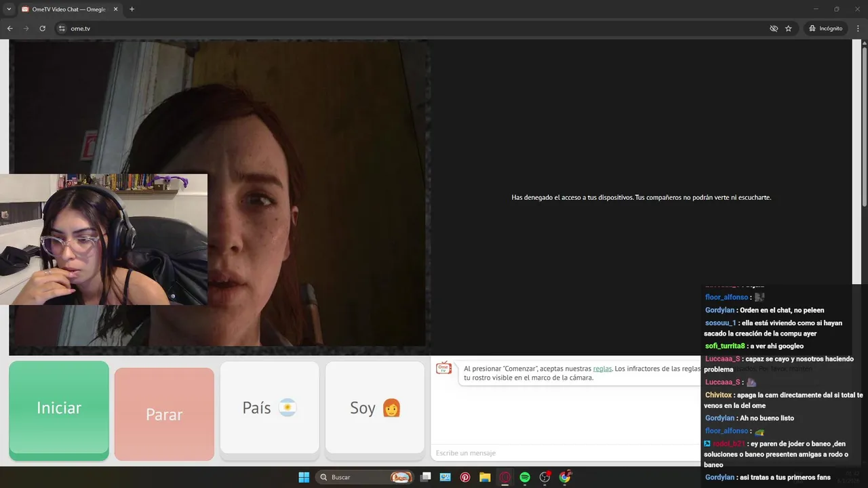
Task: Bookmark this page with star icon
Action: [789, 28]
